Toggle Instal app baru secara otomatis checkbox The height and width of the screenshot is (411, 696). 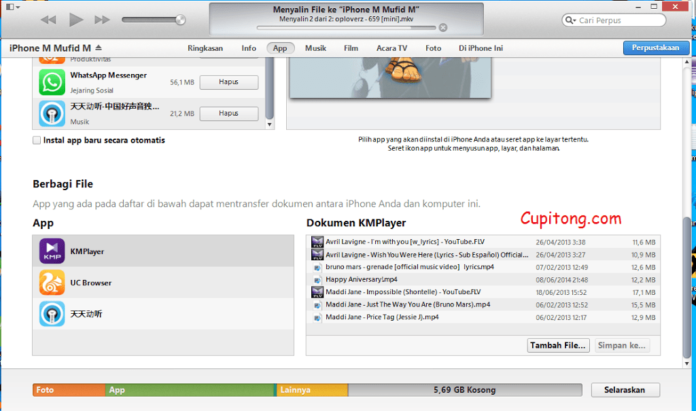point(36,140)
